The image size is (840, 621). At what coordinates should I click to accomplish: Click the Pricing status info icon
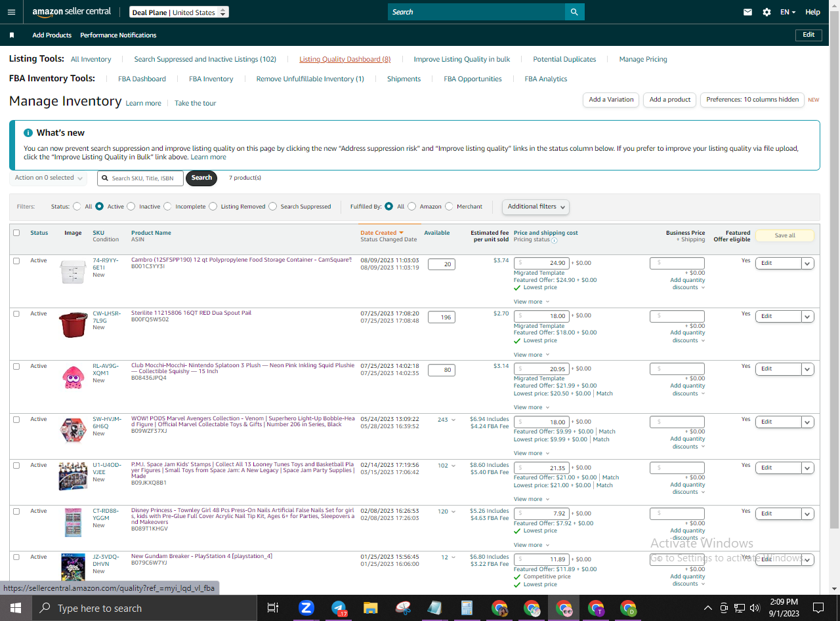[x=555, y=241]
